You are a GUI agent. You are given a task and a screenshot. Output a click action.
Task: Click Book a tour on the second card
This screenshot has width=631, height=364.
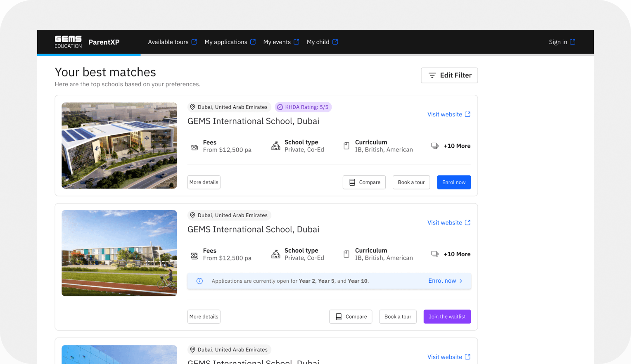397,317
